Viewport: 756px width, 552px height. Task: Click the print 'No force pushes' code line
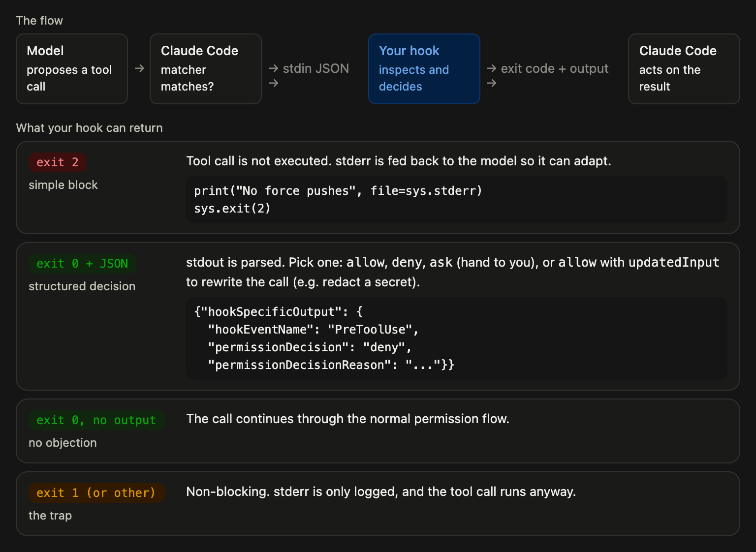338,191
